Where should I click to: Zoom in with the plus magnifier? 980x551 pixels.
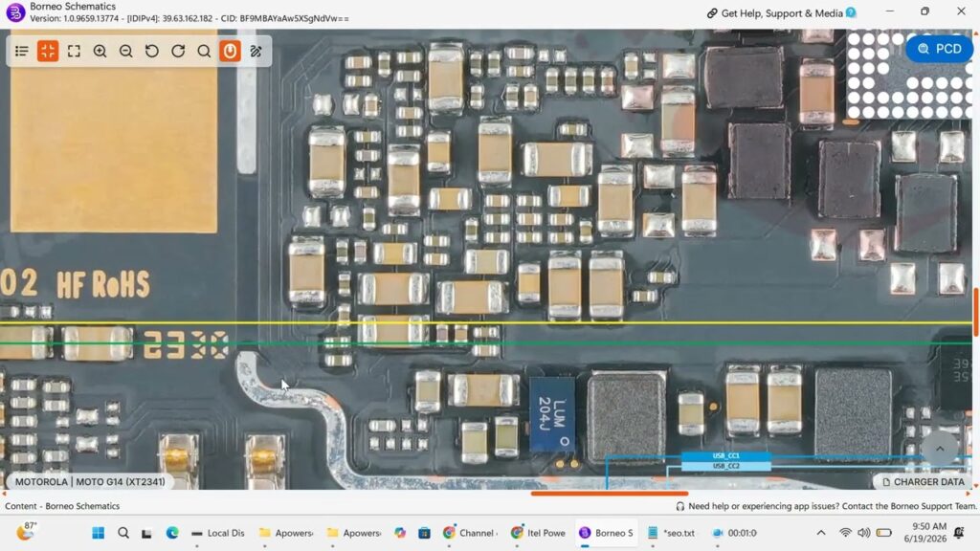[100, 52]
